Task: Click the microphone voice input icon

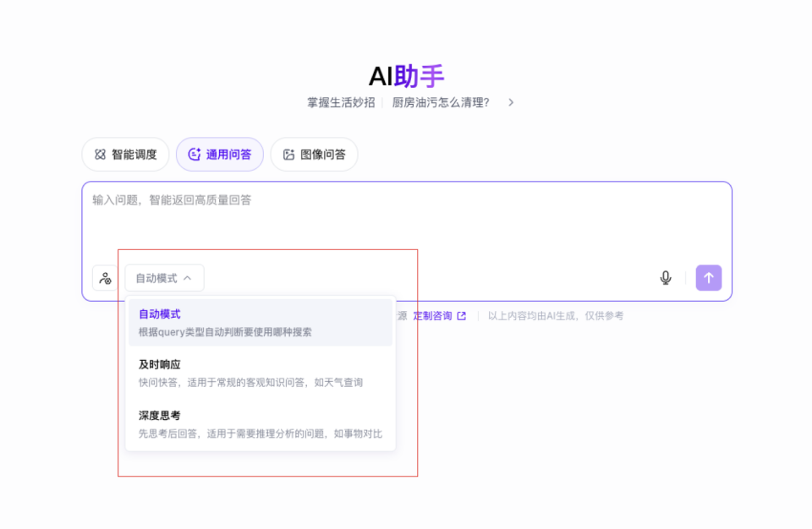Action: tap(666, 278)
